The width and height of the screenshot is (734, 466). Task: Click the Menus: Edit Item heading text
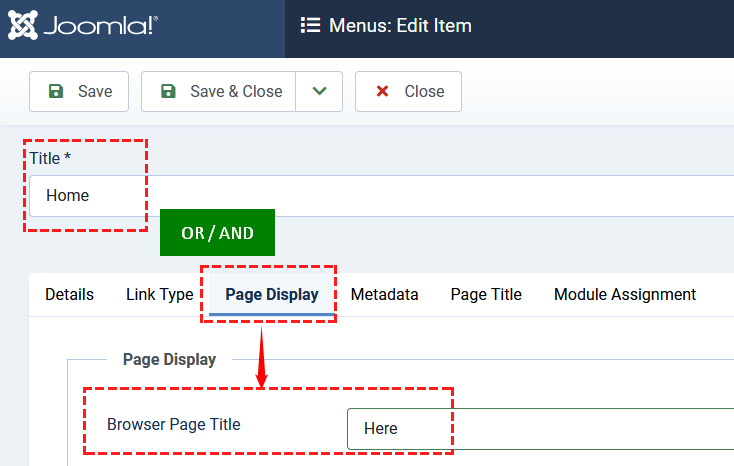400,26
